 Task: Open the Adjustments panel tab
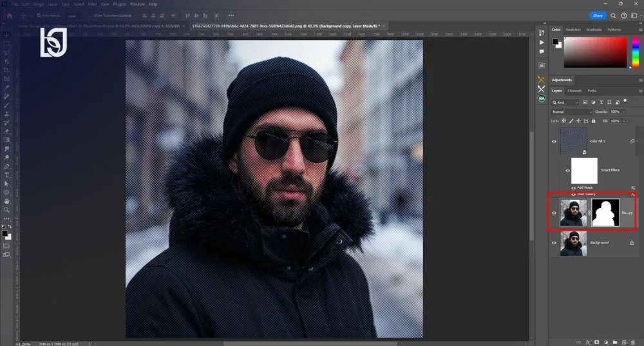point(562,80)
